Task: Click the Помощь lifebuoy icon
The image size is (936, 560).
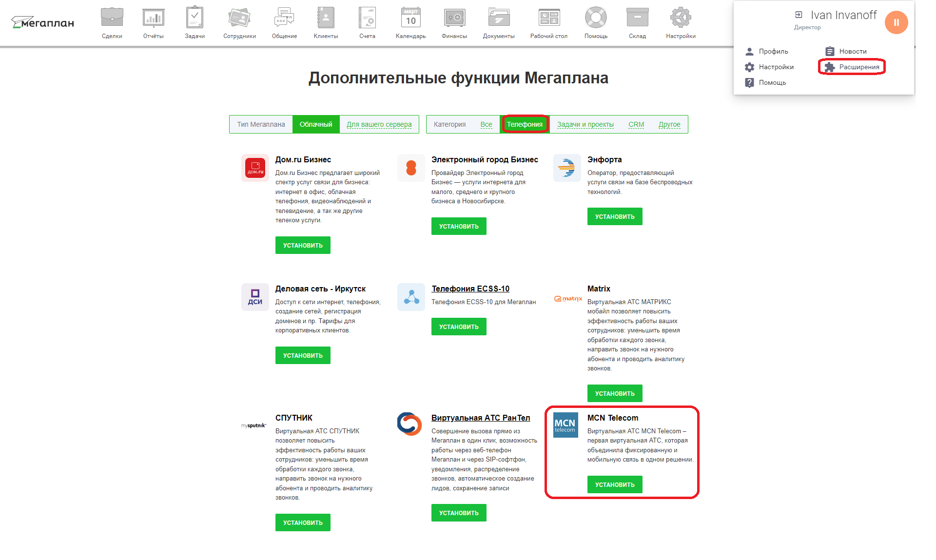Action: tap(596, 18)
